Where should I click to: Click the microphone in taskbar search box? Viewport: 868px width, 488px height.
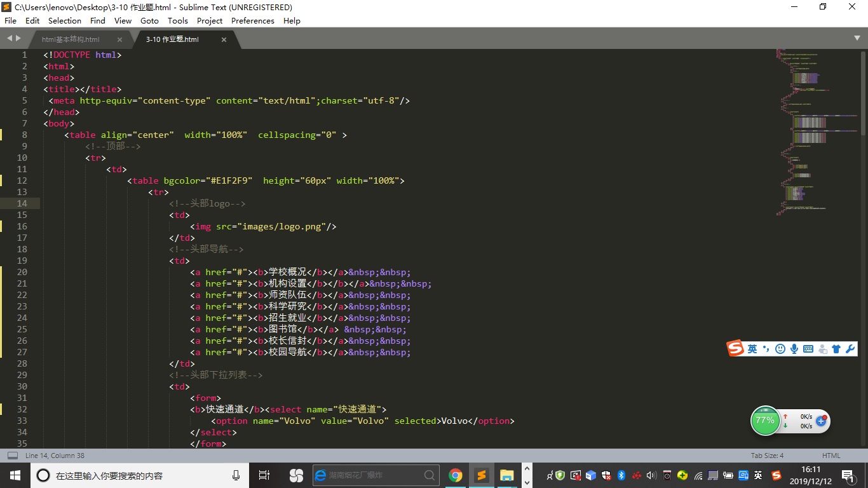236,475
